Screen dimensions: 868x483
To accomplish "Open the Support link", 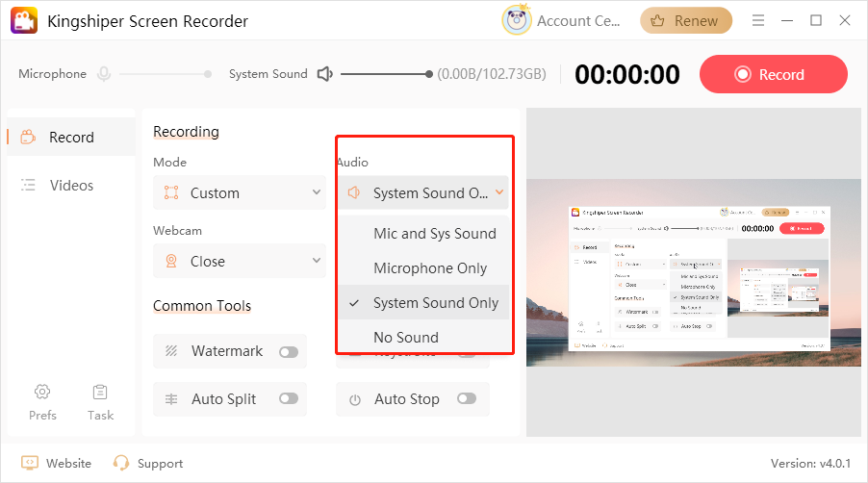I will click(160, 464).
